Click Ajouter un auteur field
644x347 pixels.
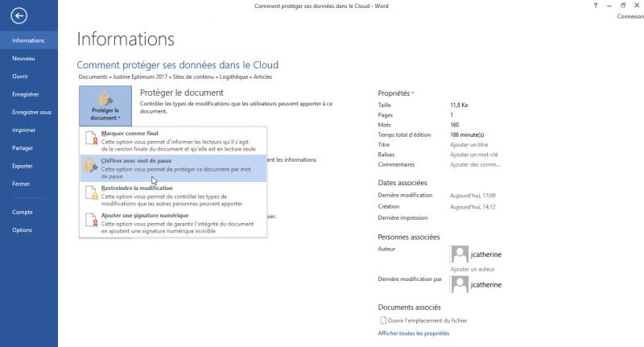[473, 268]
